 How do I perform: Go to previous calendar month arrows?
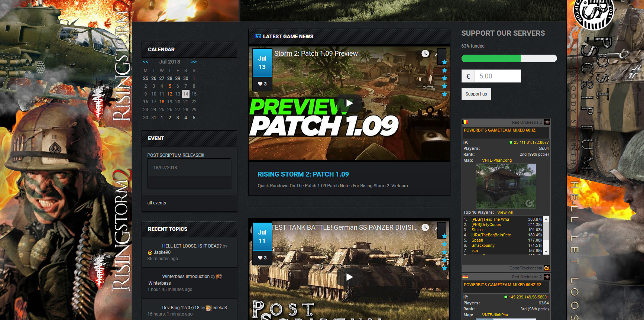click(146, 62)
